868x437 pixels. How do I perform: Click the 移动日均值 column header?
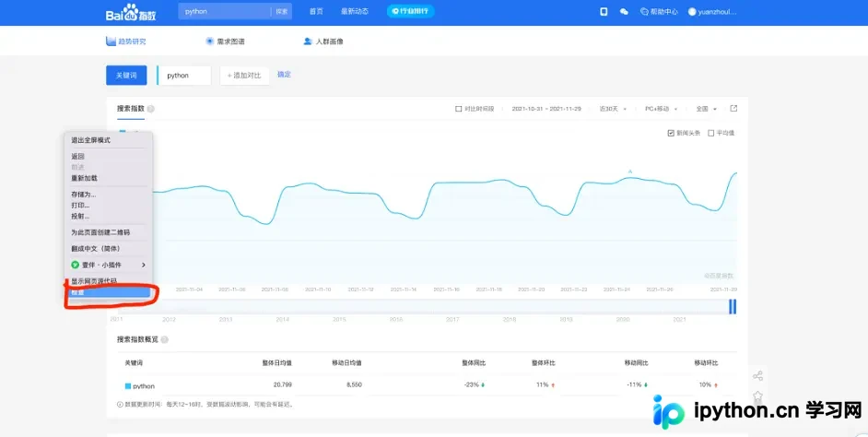click(346, 362)
